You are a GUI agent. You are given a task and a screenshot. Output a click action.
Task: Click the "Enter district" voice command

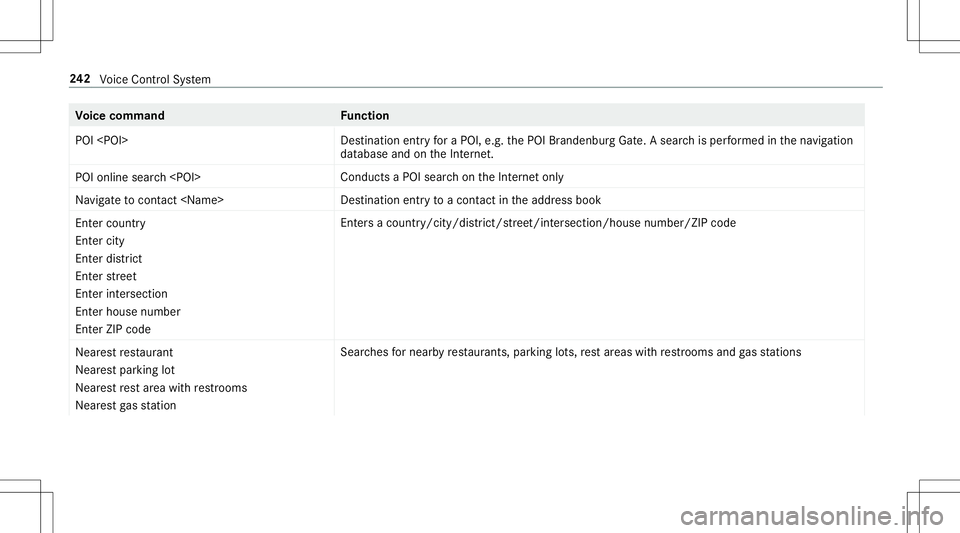[108, 258]
